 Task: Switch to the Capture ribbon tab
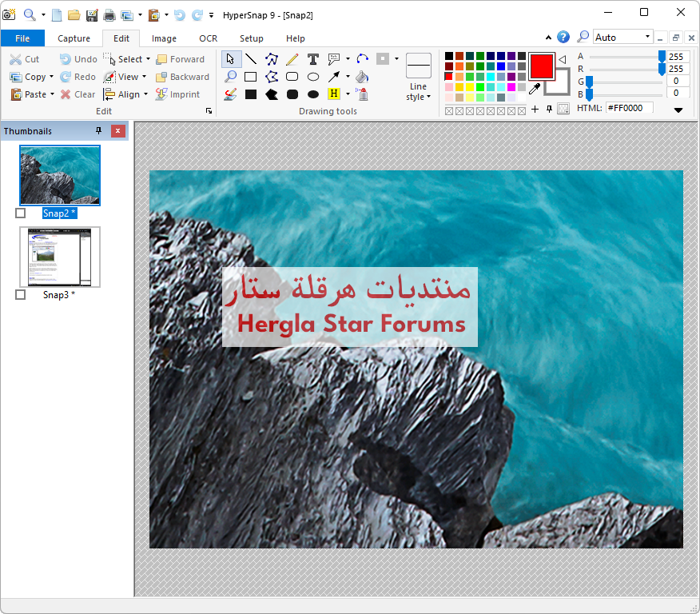tap(74, 38)
